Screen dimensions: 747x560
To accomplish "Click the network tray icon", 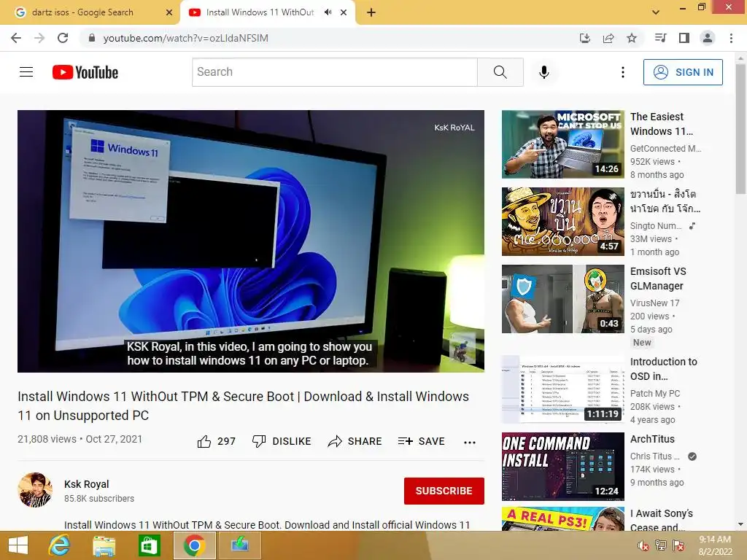I will coord(661,545).
